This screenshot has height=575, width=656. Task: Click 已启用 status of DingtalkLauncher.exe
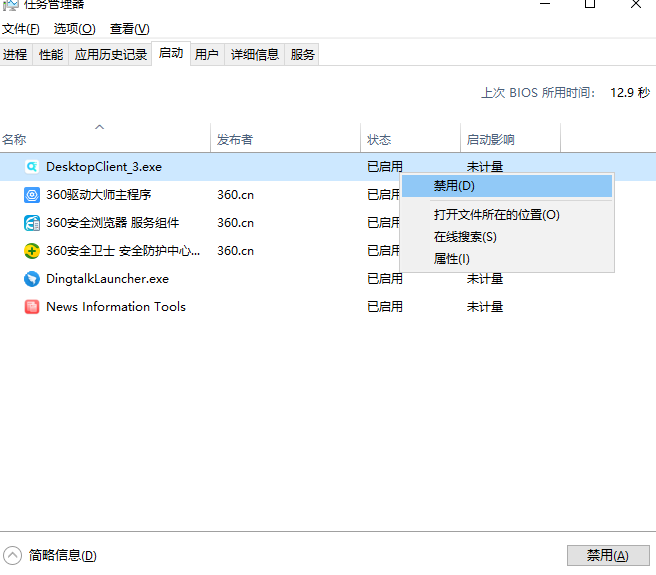(385, 279)
